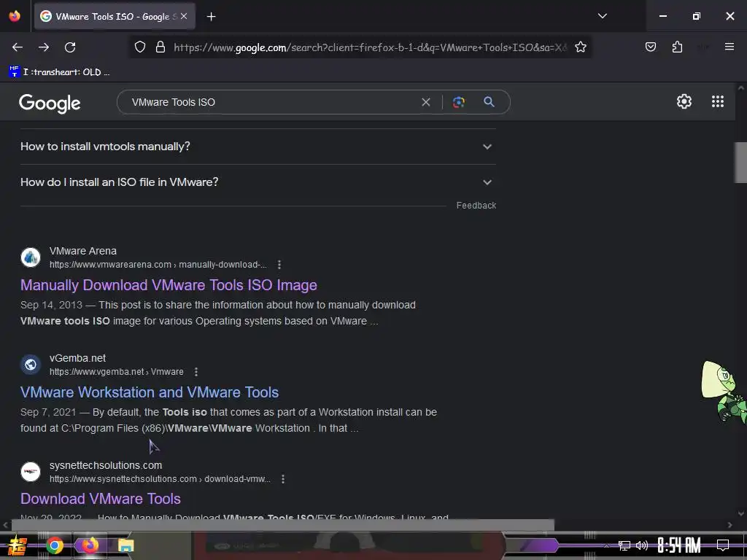Click sysnettechsolutions.com favicon

[31, 472]
